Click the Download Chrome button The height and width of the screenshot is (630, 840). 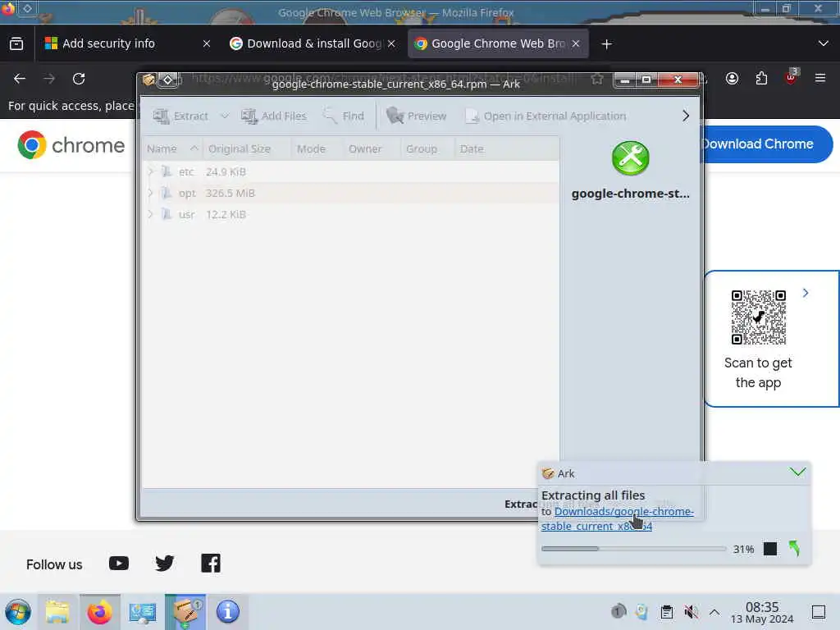767,144
